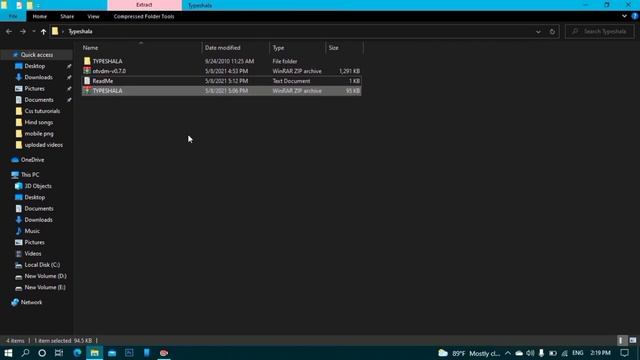This screenshot has height=360, width=640.
Task: Open New Volume (E:)
Action: 45,287
